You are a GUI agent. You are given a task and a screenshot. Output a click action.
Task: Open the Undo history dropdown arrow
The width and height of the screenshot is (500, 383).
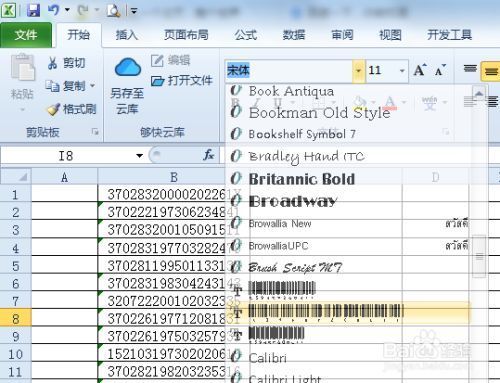pos(67,10)
